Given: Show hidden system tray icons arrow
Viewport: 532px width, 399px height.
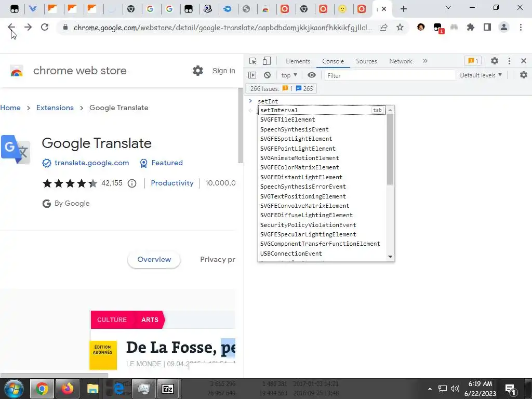Looking at the screenshot, I should click(430, 389).
